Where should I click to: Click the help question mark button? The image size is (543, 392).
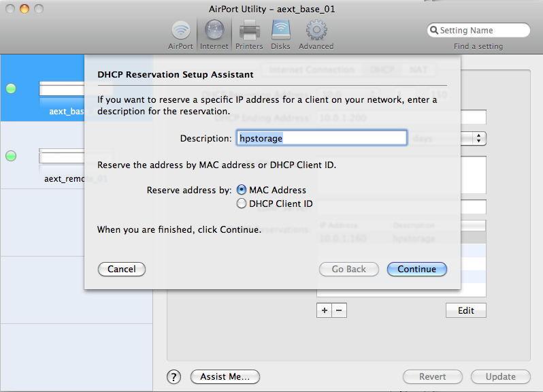click(x=174, y=377)
